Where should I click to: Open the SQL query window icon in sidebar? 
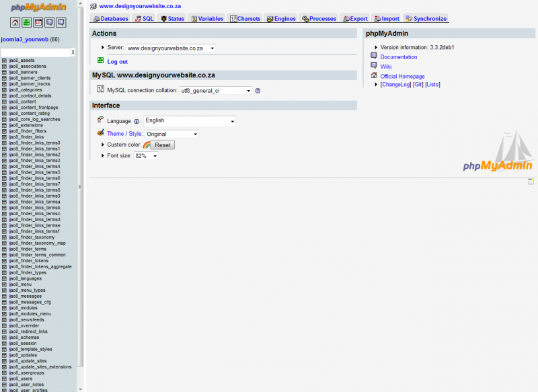(x=38, y=23)
